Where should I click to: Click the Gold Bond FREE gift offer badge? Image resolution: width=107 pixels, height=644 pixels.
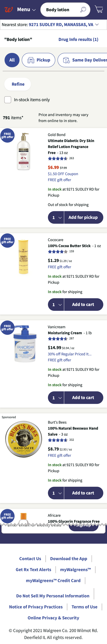(x=7, y=135)
